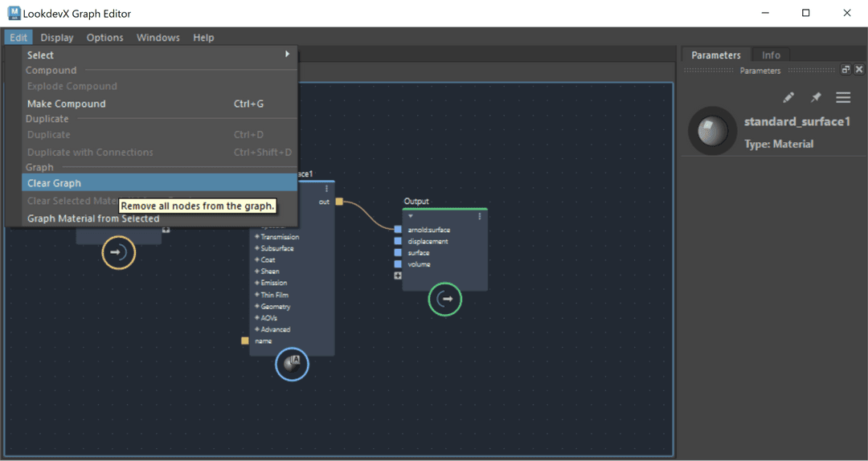Screen dimensions: 868x461
Task: Click the standard_surface Arnold material swatch icon
Action: coord(292,364)
